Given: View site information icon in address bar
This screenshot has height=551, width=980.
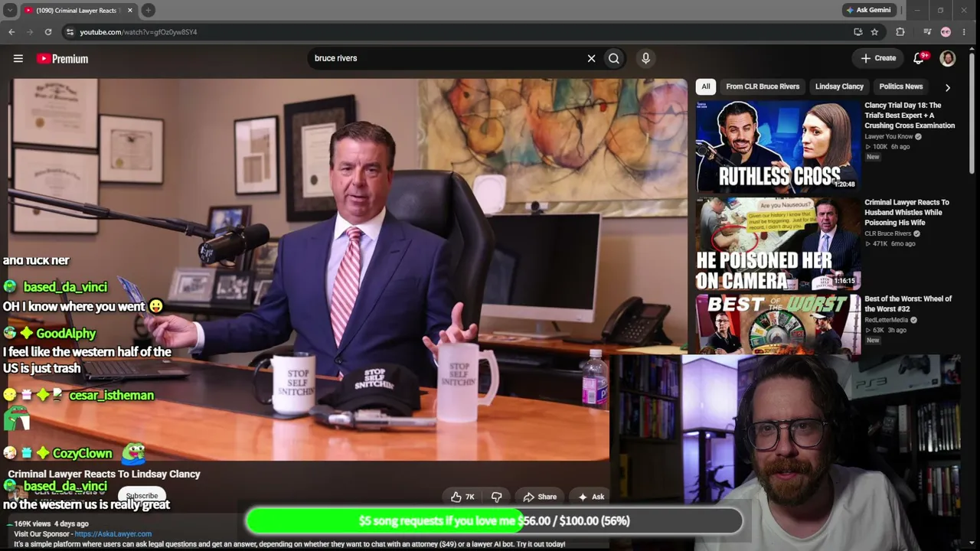Looking at the screenshot, I should coord(70,32).
